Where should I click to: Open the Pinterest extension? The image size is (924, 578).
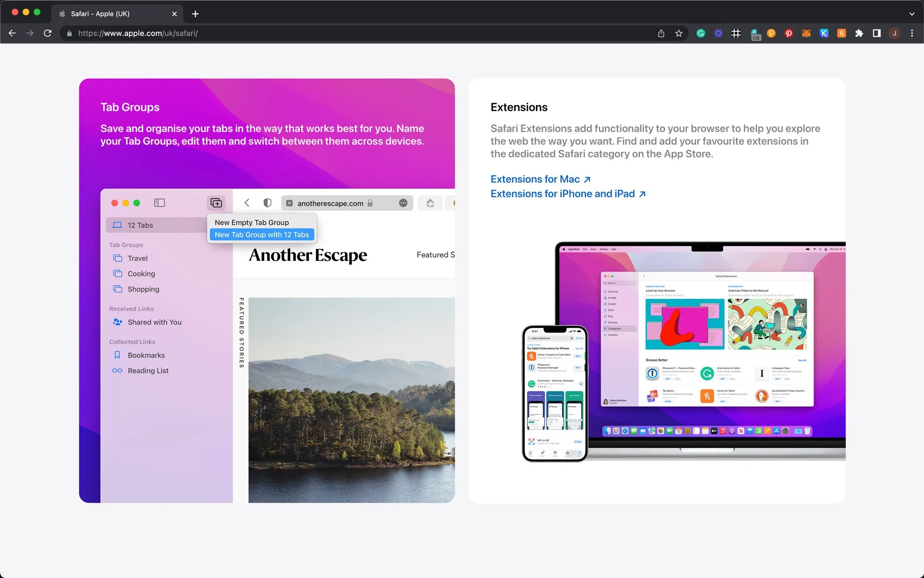point(789,33)
